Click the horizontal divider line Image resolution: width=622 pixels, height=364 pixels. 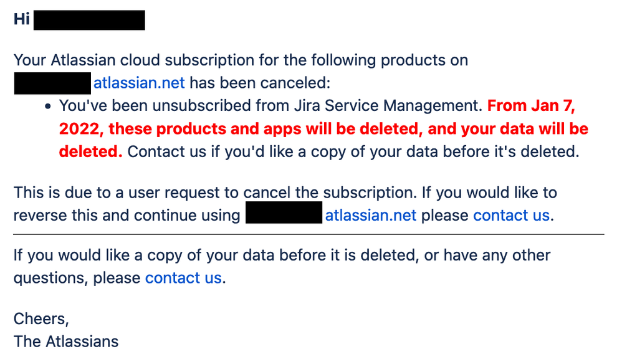tap(309, 234)
